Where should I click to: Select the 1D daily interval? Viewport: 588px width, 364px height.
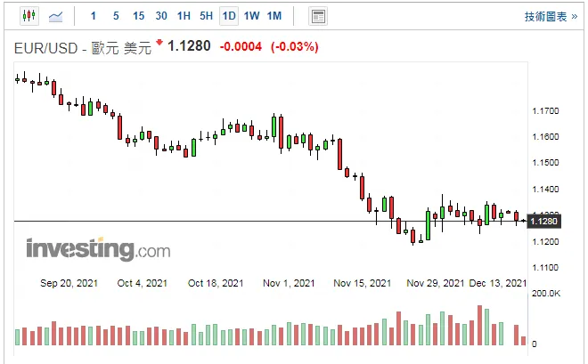[229, 16]
